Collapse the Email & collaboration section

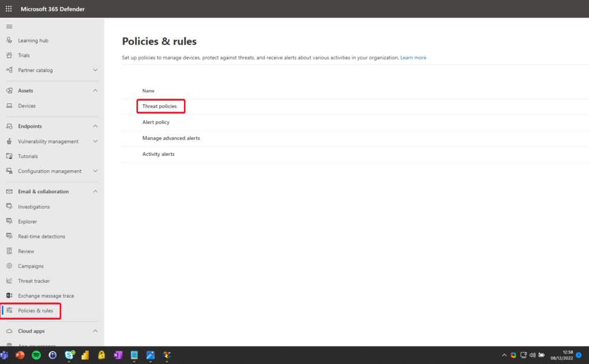click(x=95, y=191)
